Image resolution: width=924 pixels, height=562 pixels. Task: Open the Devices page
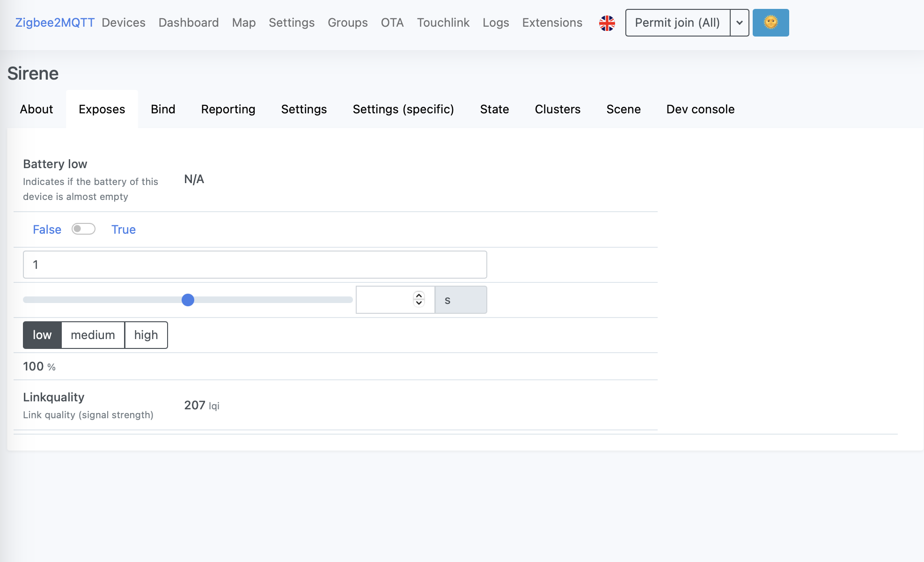[x=123, y=22]
